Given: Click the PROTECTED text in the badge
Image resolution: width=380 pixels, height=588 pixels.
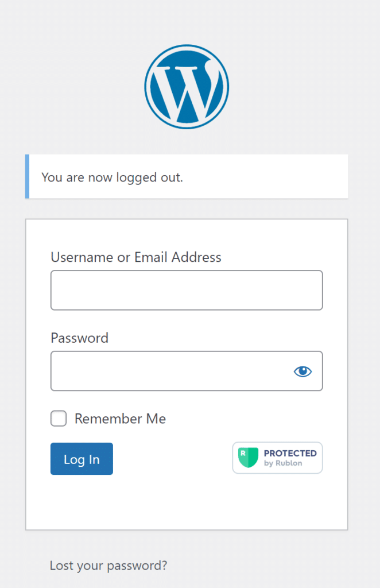Looking at the screenshot, I should point(290,454).
